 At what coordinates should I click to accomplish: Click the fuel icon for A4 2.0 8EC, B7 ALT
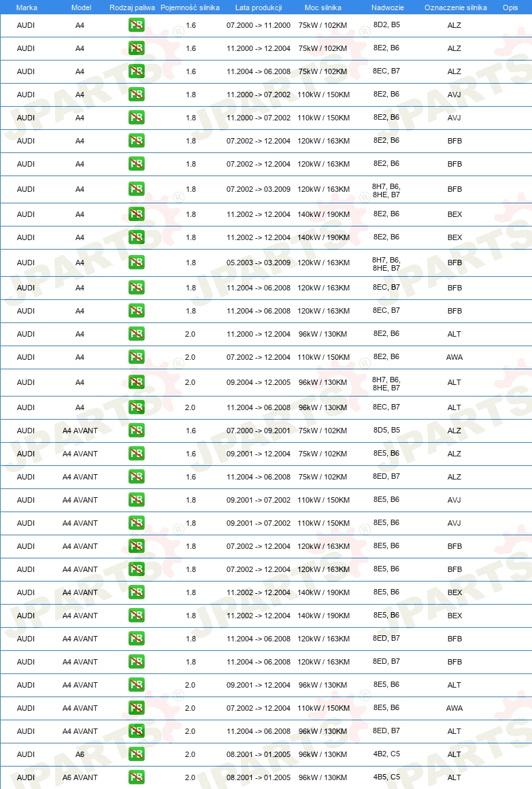point(136,407)
